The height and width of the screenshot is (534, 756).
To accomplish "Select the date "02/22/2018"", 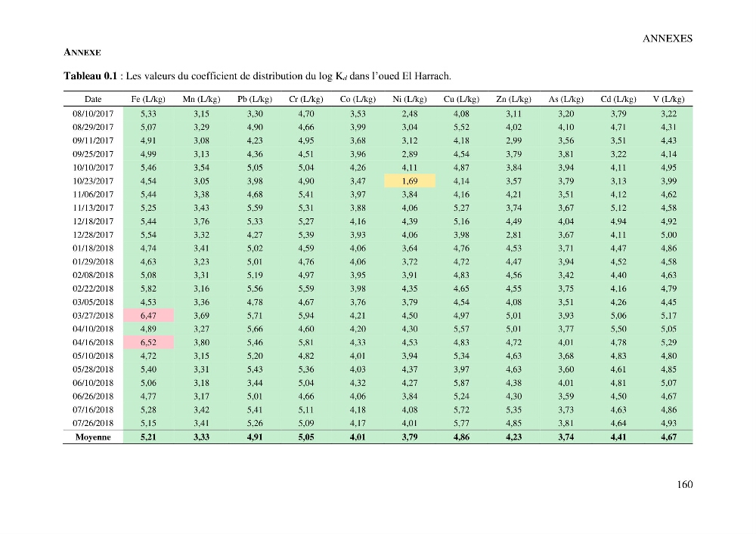I will [93, 289].
